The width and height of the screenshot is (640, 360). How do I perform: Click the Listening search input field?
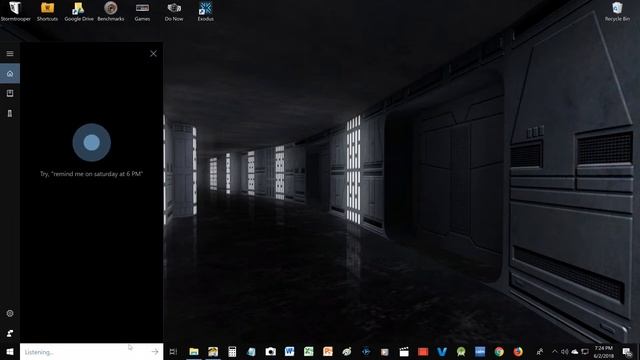point(91,351)
